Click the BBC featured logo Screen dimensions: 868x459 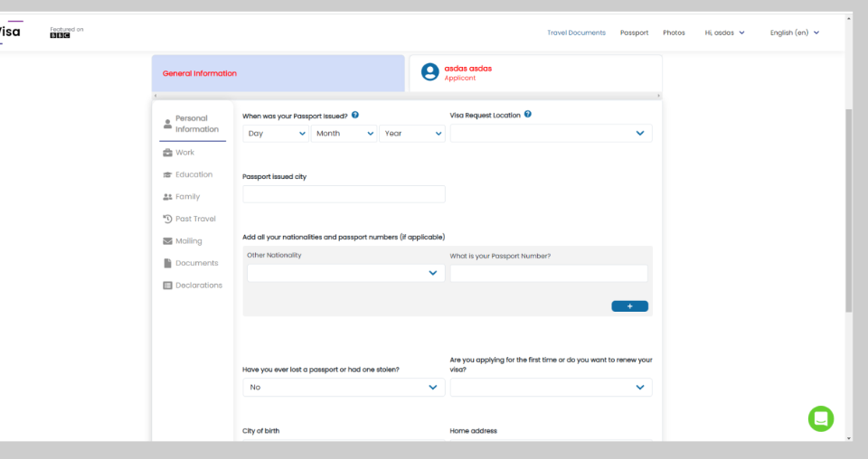[x=61, y=35]
